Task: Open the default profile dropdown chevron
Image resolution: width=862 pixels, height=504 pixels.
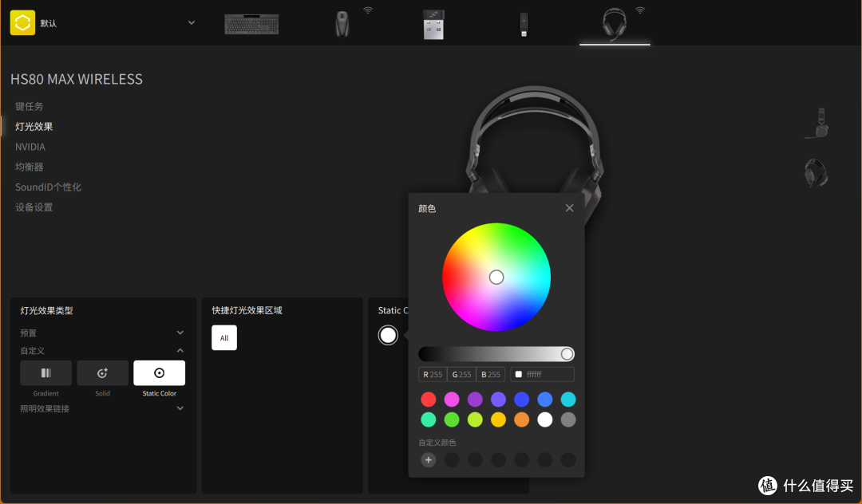Action: click(x=192, y=22)
